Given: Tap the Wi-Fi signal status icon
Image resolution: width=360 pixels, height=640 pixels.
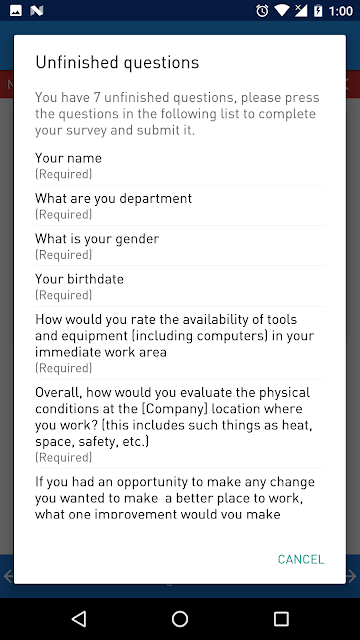Looking at the screenshot, I should point(282,11).
